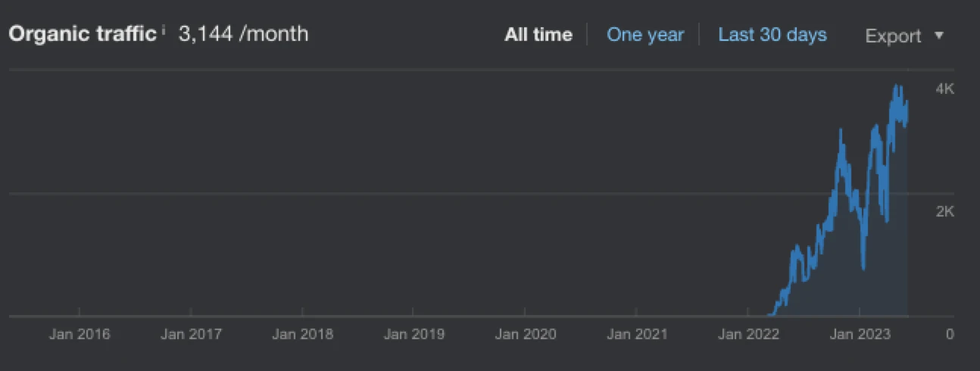Switch to the One year view
Screen dimensions: 980x371
coord(645,35)
